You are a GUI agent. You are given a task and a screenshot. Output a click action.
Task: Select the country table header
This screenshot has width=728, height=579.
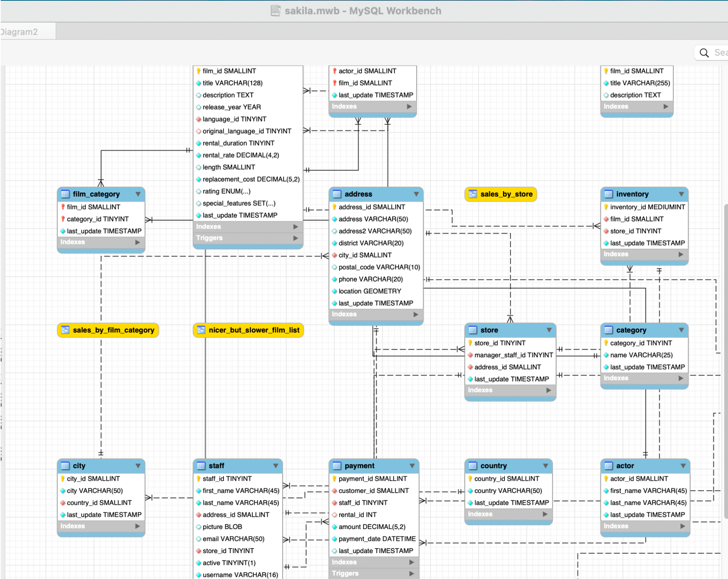509,466
